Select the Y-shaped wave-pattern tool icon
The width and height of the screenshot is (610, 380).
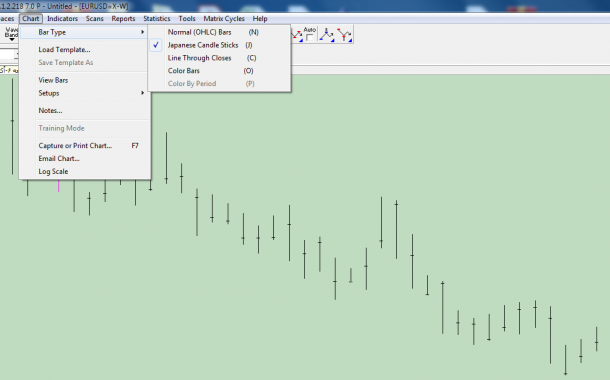pyautogui.click(x=345, y=35)
